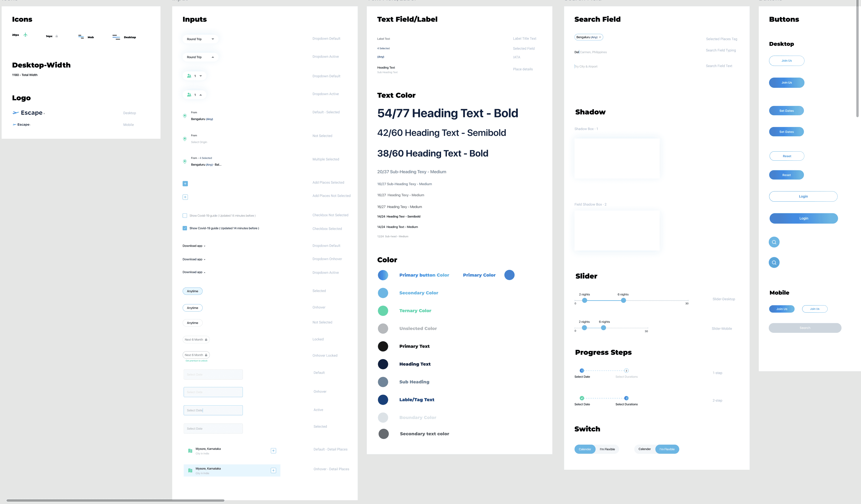Click the filled blue add places plus icon
The image size is (861, 504).
185,184
